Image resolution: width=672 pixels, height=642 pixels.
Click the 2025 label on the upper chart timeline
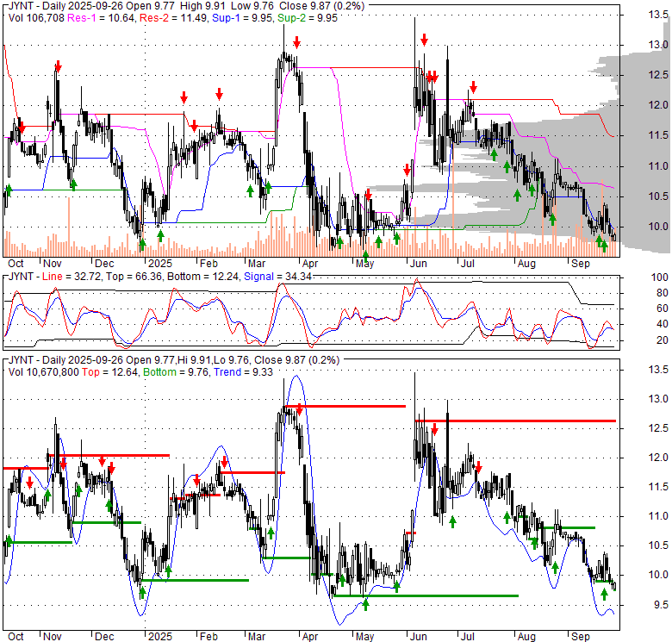point(160,264)
